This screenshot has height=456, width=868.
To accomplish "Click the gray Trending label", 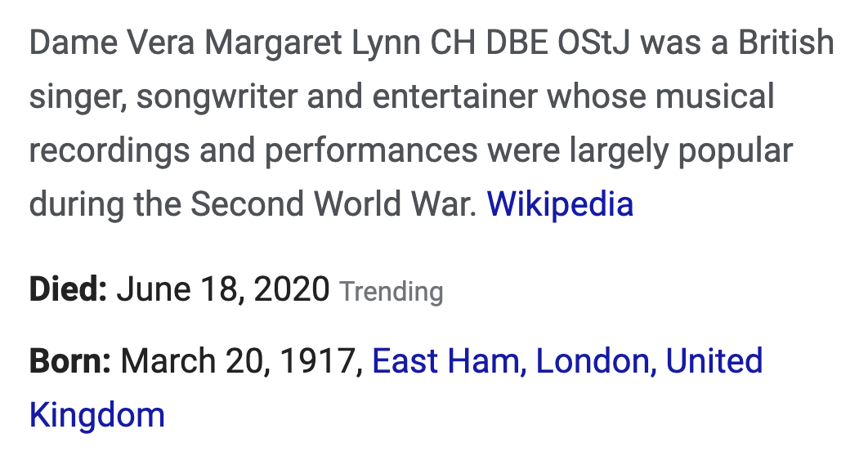I will point(391,292).
